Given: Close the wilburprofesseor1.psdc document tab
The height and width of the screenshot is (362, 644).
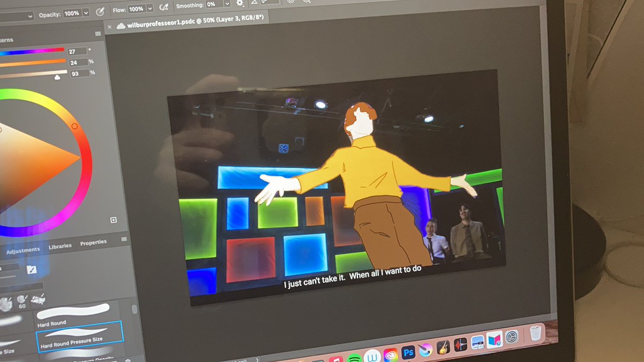Looking at the screenshot, I should (x=110, y=27).
